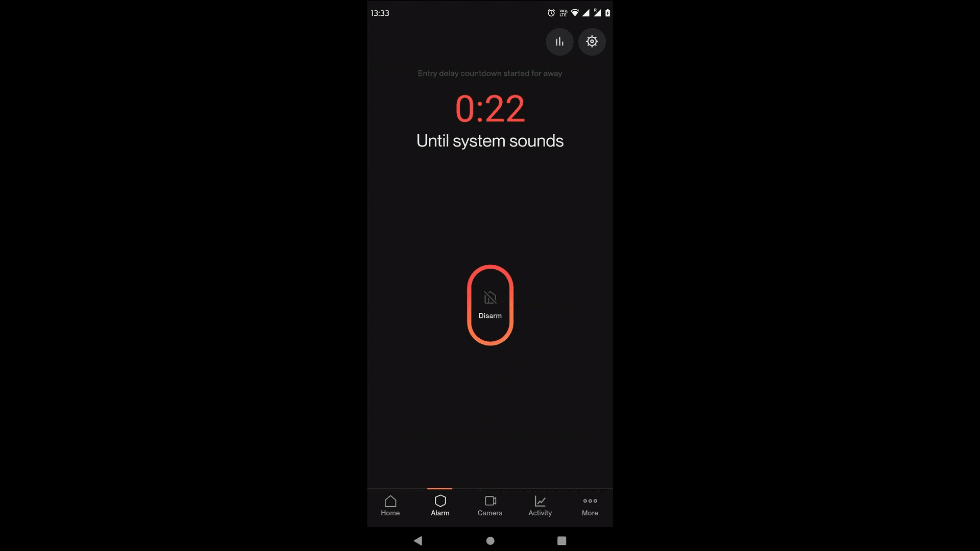Open the Camera section

(490, 505)
